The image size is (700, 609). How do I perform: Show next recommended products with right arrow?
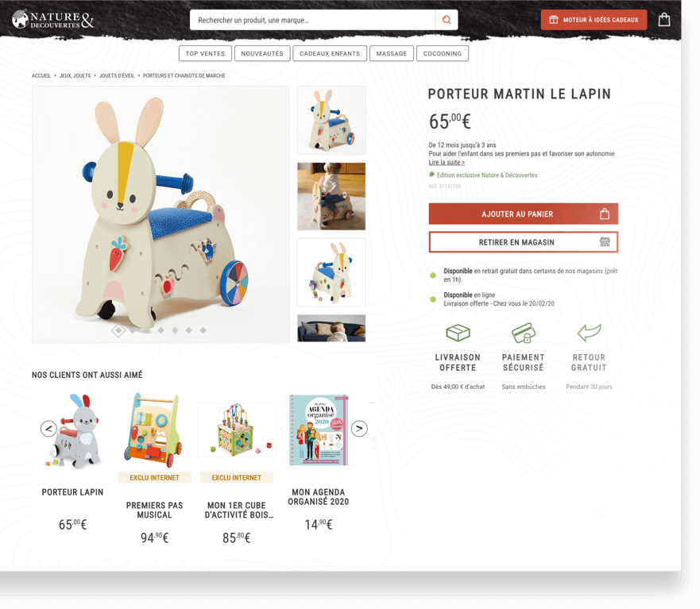359,429
